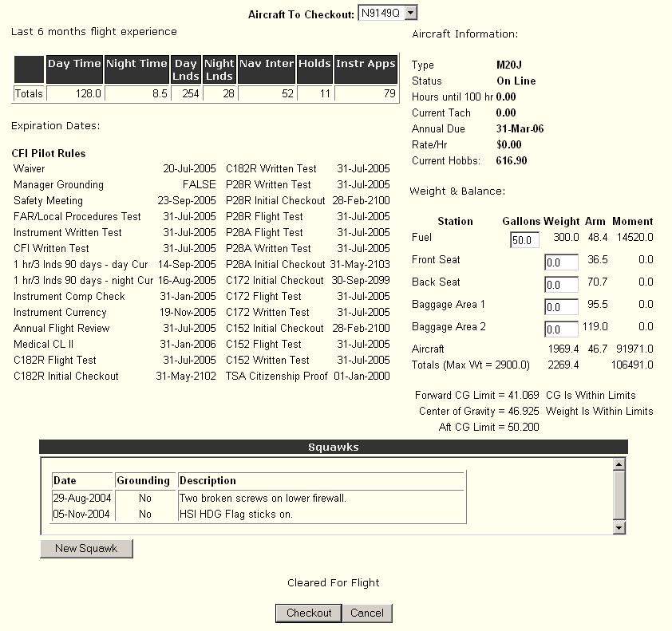Click the Squawks section title bar
This screenshot has height=631, width=672.
[x=333, y=448]
